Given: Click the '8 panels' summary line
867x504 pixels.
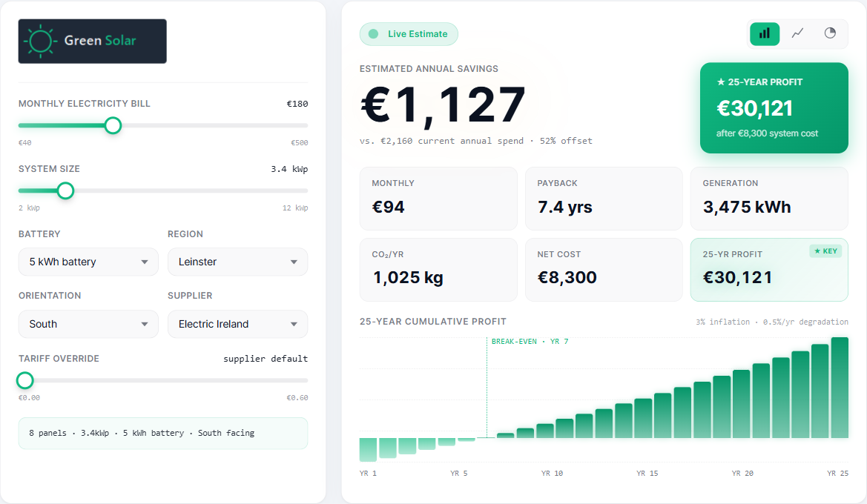Looking at the screenshot, I should pos(142,434).
